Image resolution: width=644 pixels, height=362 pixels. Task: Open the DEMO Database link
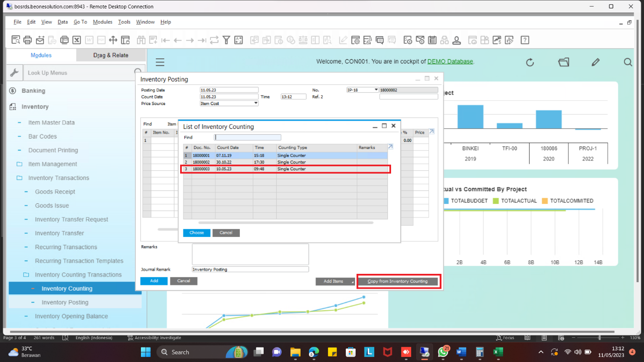point(450,62)
